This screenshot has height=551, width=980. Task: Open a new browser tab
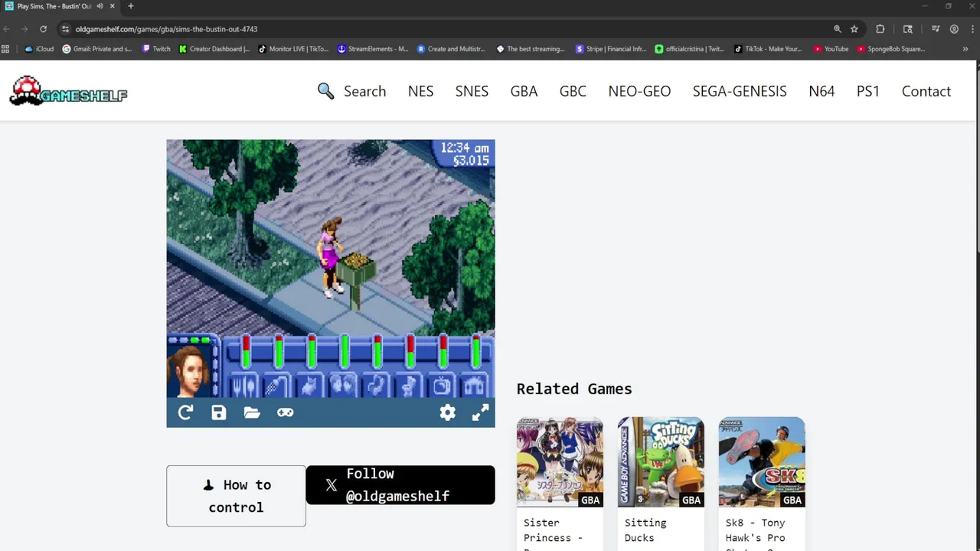(x=130, y=6)
